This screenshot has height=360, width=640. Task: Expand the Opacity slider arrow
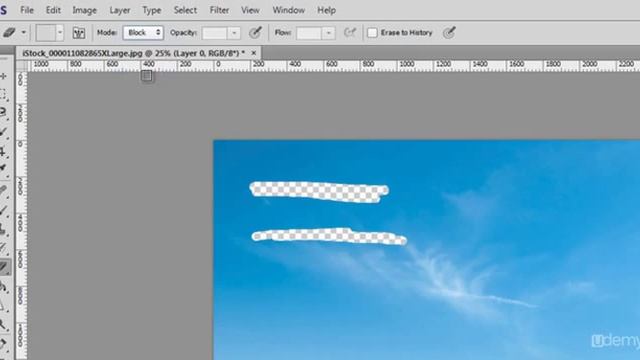(234, 33)
